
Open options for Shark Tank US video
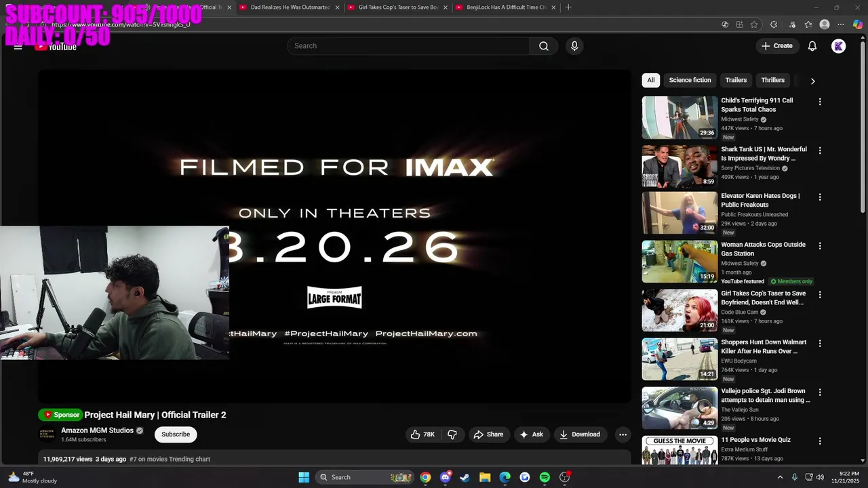point(820,150)
